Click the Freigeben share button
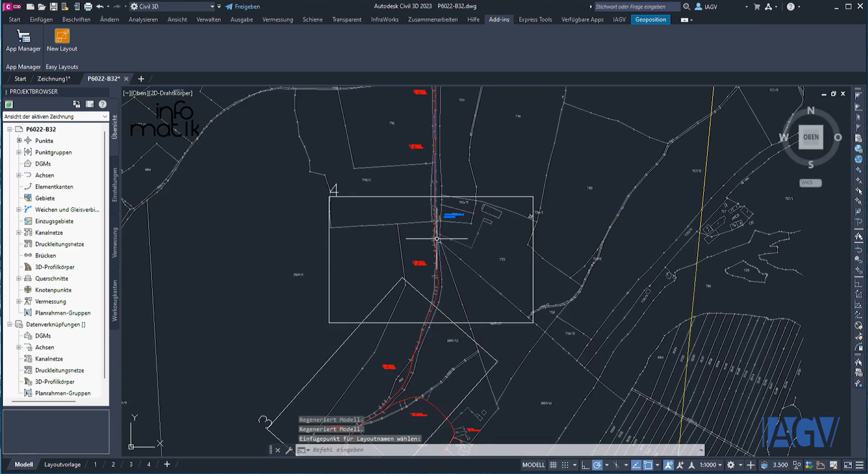The image size is (868, 474). (x=242, y=6)
